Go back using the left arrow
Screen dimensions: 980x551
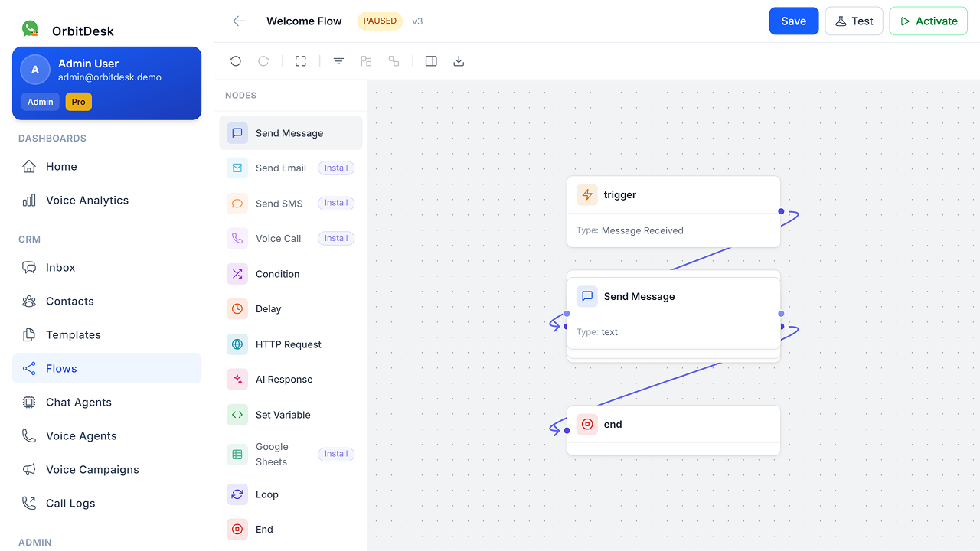click(x=240, y=21)
